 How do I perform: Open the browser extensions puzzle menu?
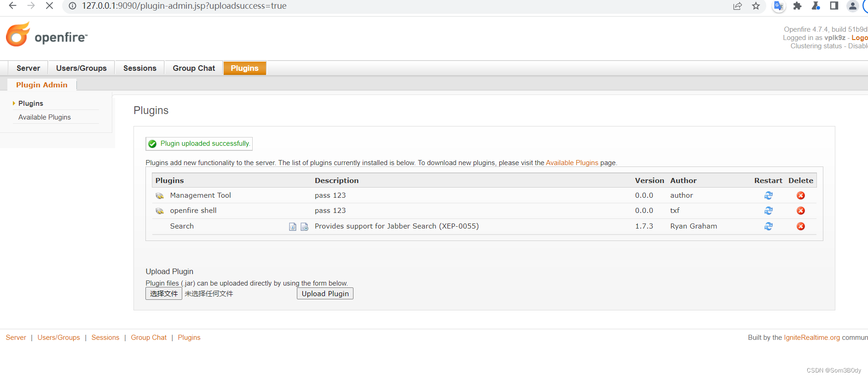pyautogui.click(x=797, y=6)
